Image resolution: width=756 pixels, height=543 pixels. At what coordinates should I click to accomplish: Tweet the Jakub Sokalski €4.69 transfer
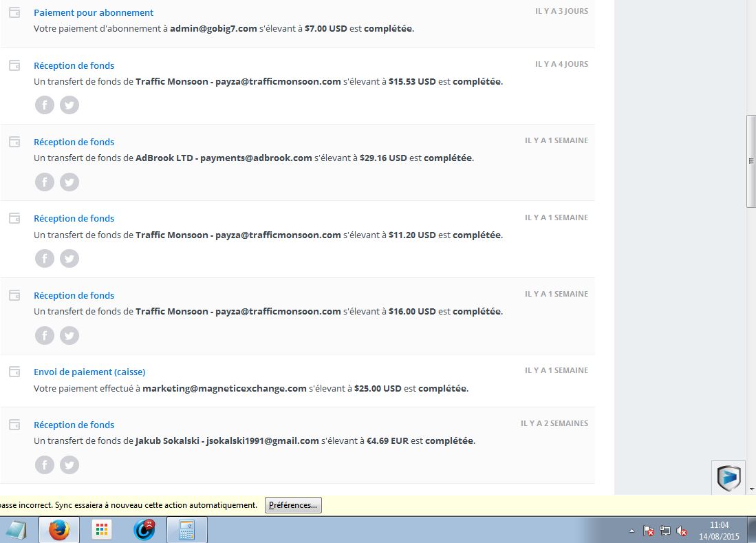pyautogui.click(x=69, y=465)
